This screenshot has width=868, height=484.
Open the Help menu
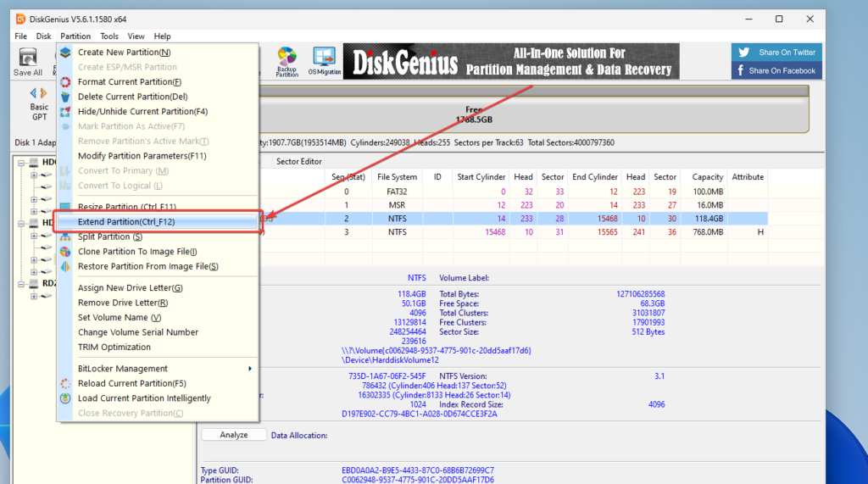point(162,36)
